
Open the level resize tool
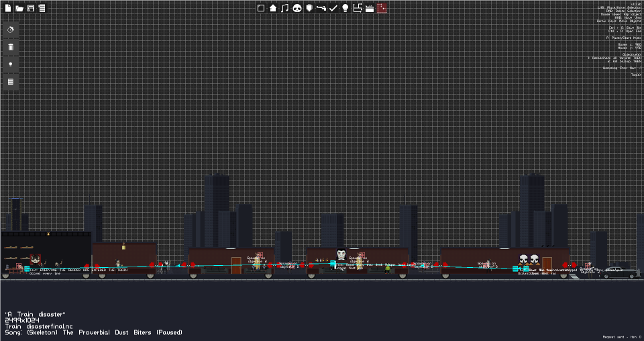[x=358, y=8]
